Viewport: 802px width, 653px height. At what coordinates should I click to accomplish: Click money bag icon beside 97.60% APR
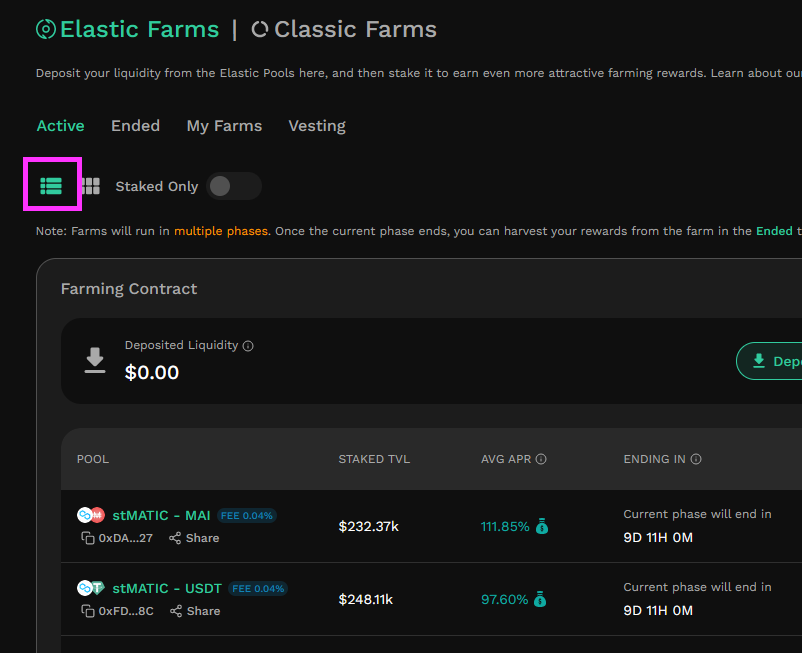click(x=540, y=599)
